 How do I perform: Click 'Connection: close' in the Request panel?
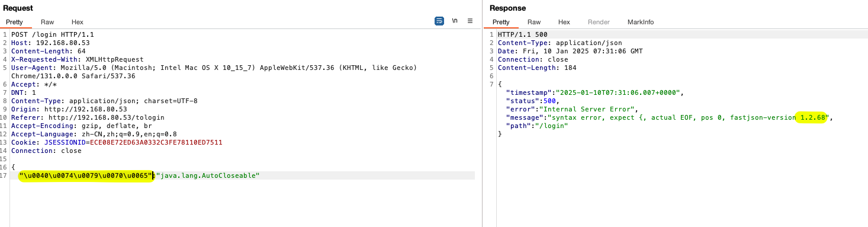pos(46,151)
